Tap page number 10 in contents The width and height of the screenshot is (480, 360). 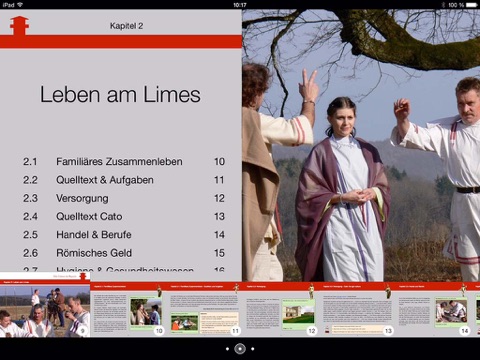(x=219, y=162)
